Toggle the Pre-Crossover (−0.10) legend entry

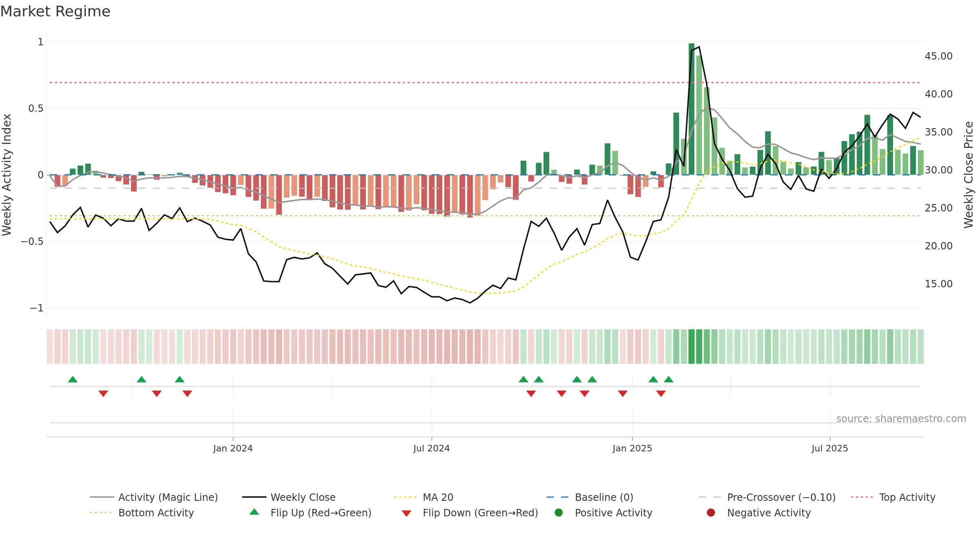pos(767,497)
